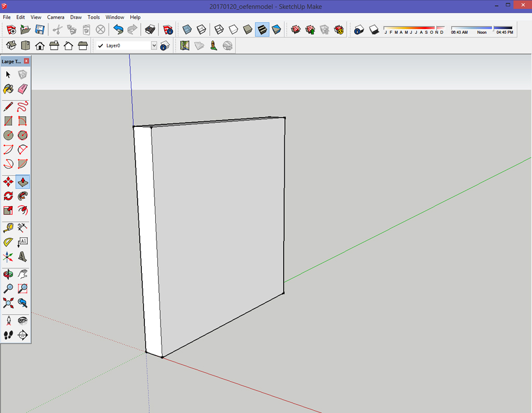Choose the Protractor tool
This screenshot has width=532, height=413.
click(x=8, y=242)
